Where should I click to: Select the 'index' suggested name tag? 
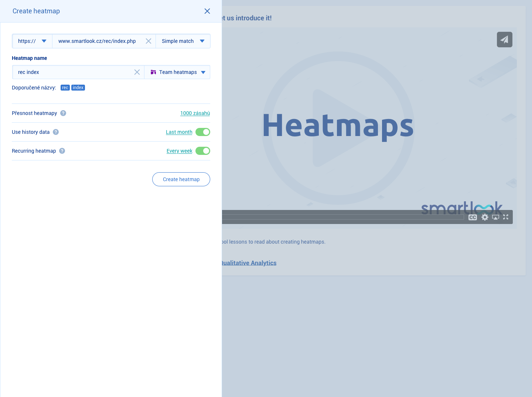pos(78,88)
